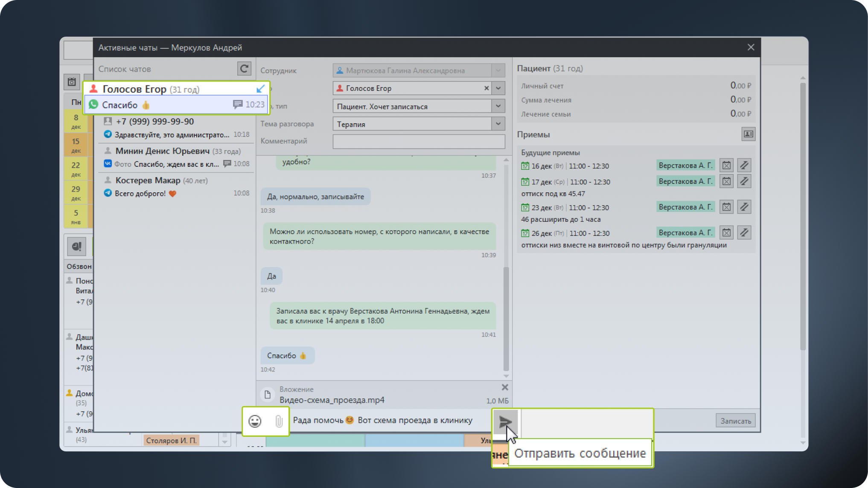This screenshot has height=488, width=868.
Task: Attach a file with the paperclip icon
Action: coord(279,421)
